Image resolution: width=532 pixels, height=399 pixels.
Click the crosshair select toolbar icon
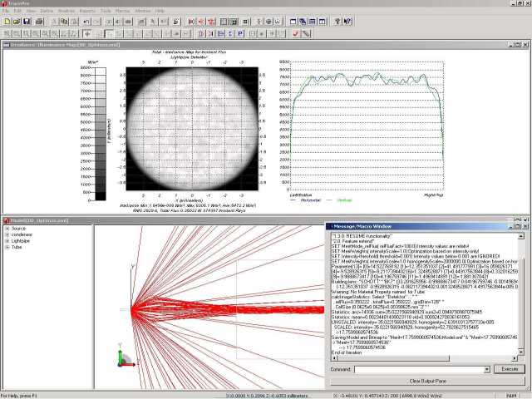[x=87, y=33]
